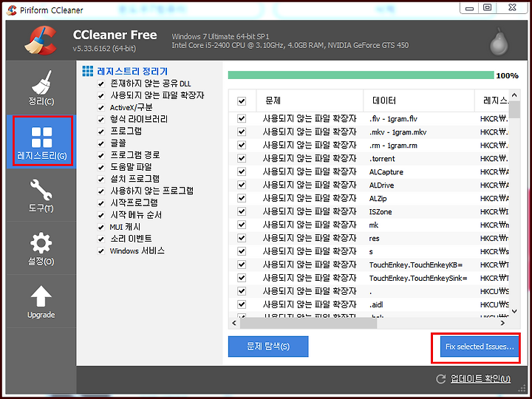Toggle the ActiveX/구분 checkbox
The height and width of the screenshot is (399, 532).
[100, 108]
